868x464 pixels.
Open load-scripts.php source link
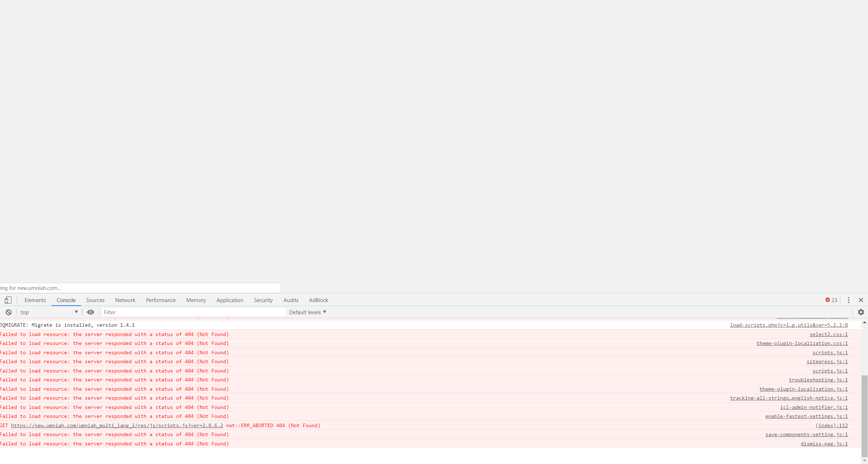pyautogui.click(x=789, y=325)
